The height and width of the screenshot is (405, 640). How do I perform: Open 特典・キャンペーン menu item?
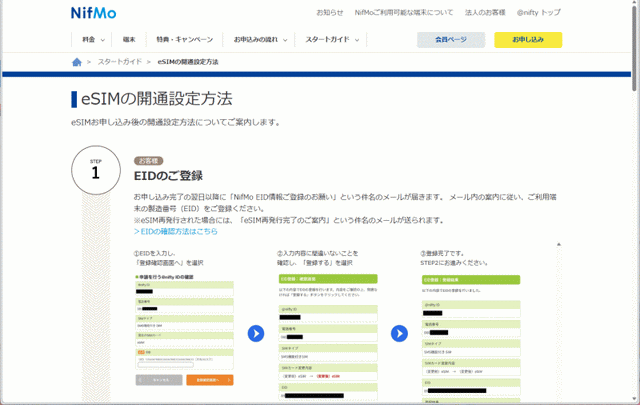click(184, 40)
